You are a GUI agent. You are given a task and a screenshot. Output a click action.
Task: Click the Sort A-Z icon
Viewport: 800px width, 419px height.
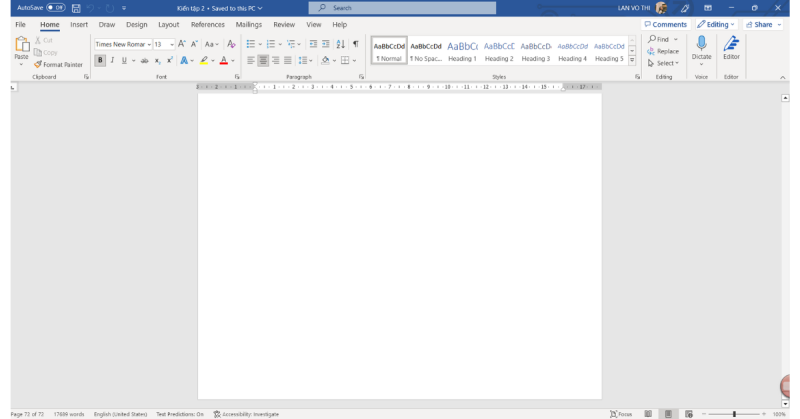(340, 44)
